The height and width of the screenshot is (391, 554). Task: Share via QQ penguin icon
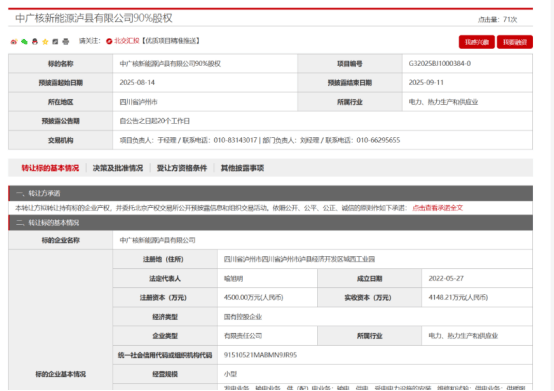click(x=35, y=41)
